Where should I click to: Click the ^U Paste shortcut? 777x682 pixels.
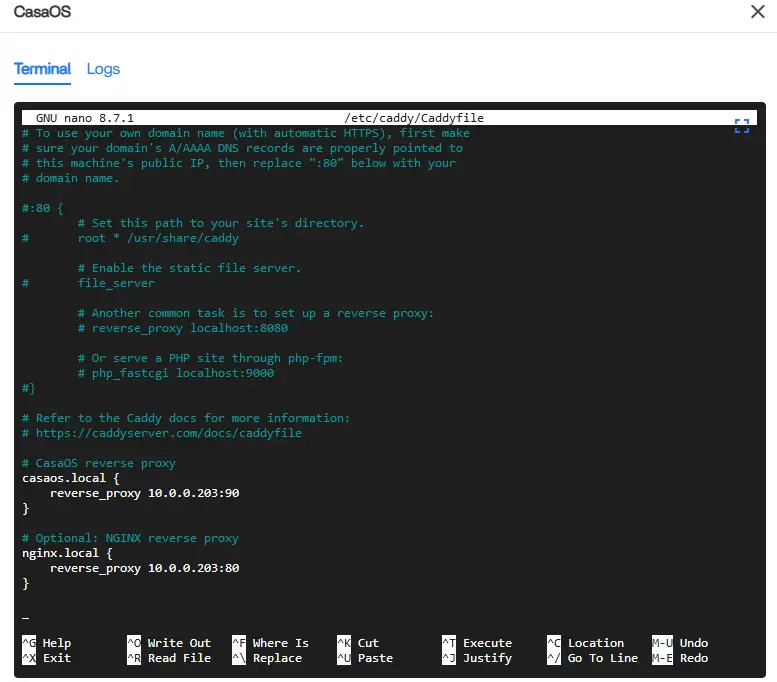click(365, 658)
